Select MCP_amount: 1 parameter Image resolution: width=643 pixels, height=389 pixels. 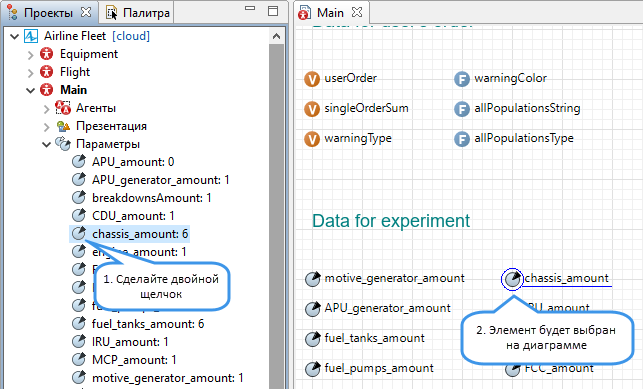pyautogui.click(x=134, y=360)
